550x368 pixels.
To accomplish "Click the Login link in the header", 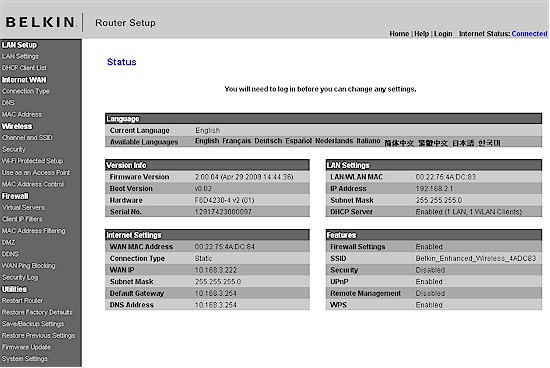I will coord(443,34).
